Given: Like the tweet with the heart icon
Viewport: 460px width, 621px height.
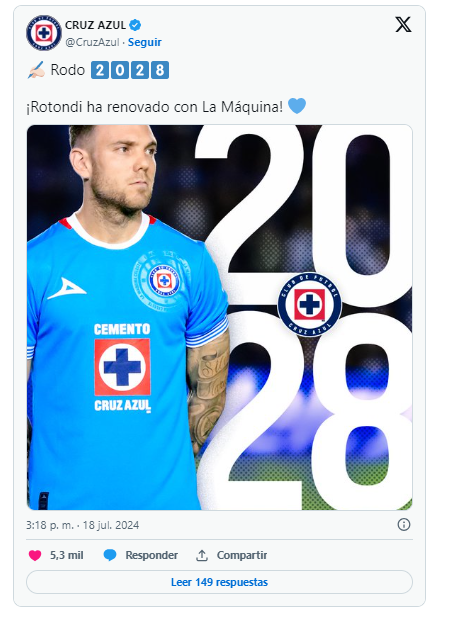Looking at the screenshot, I should [x=35, y=555].
